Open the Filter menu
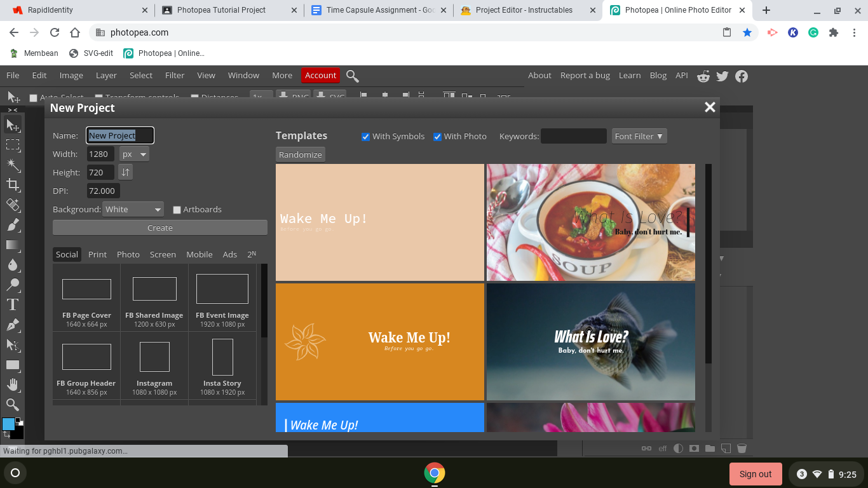This screenshot has height=488, width=868. tap(174, 75)
